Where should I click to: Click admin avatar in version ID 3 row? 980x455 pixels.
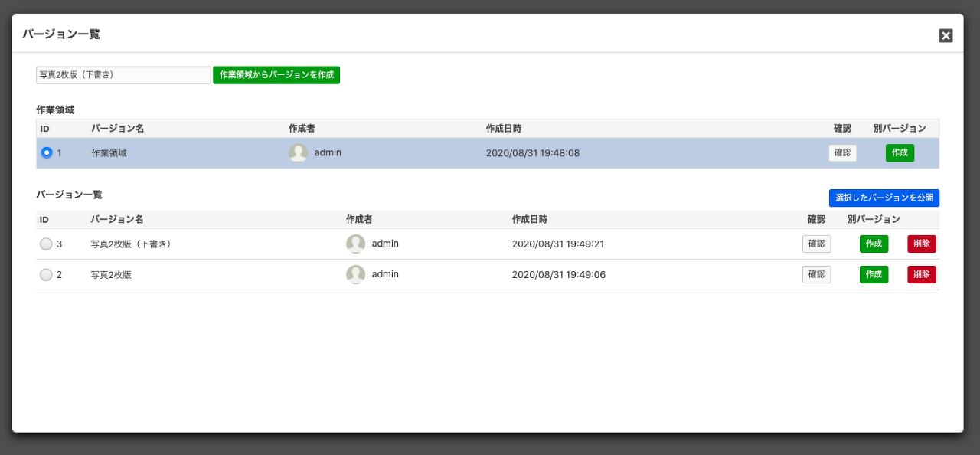(355, 244)
